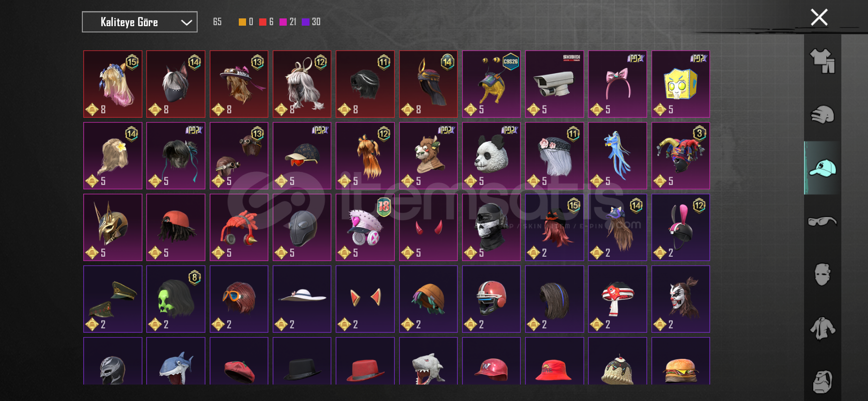Click the purple quality count 30 swatch
The height and width of the screenshot is (401, 868).
(x=306, y=22)
